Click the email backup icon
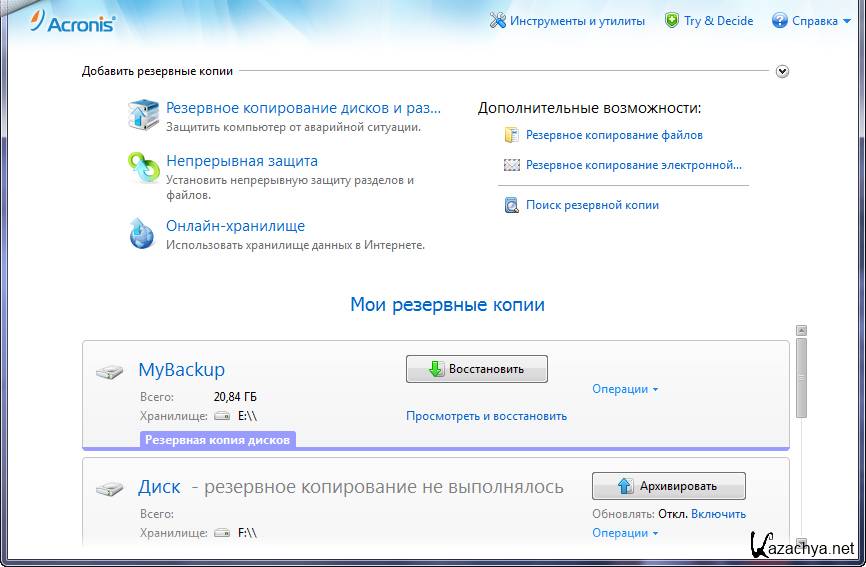This screenshot has height=567, width=866. click(512, 165)
